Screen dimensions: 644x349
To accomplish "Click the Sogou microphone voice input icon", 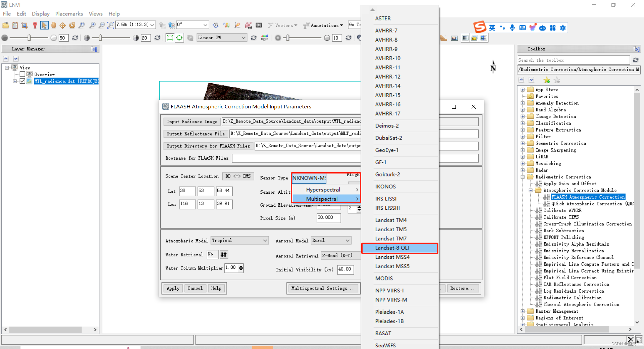I will pos(512,28).
